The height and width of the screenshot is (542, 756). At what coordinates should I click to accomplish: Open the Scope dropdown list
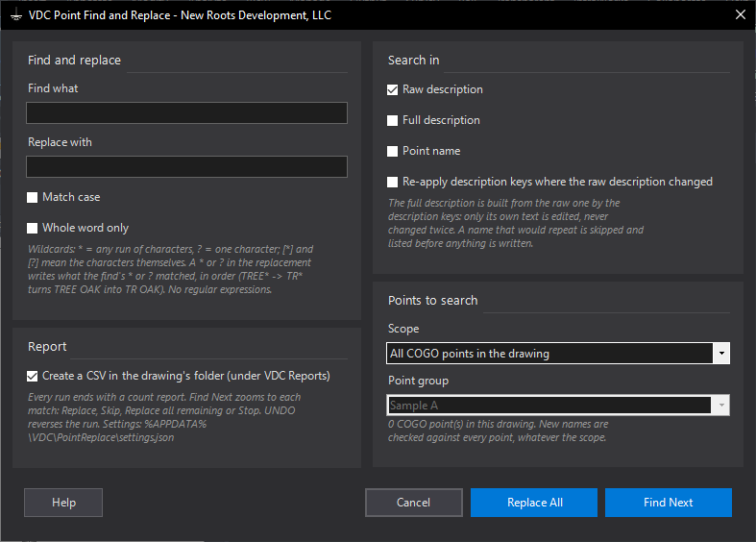point(558,354)
